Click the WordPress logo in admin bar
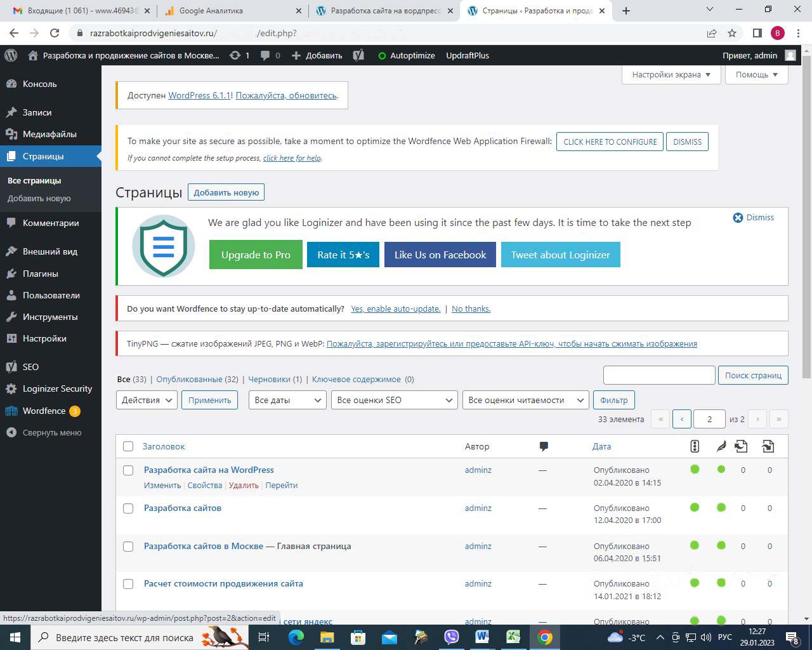812x650 pixels. pos(11,55)
